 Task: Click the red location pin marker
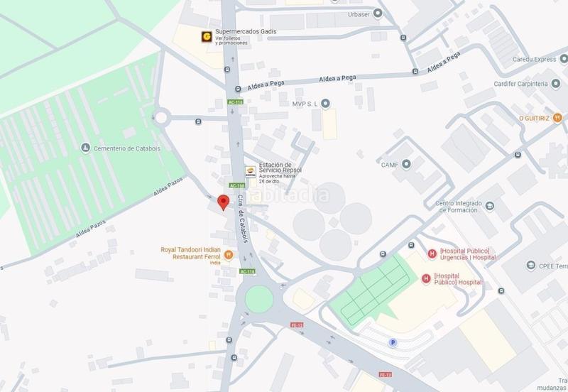coord(224,202)
